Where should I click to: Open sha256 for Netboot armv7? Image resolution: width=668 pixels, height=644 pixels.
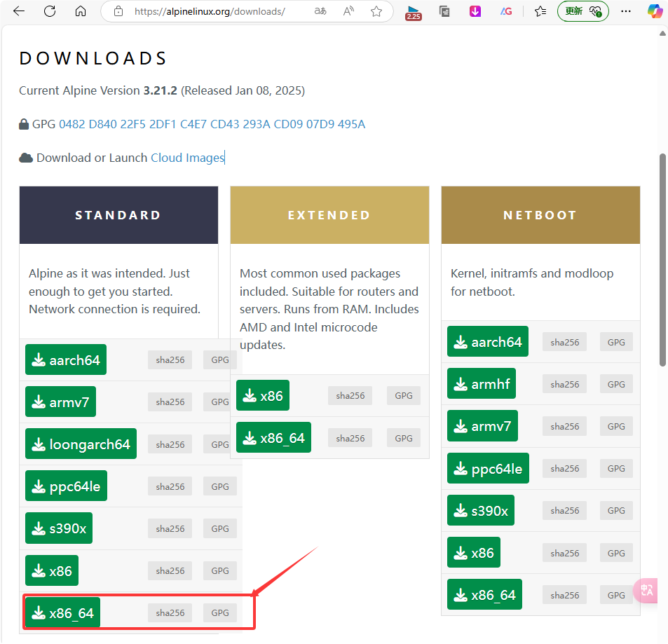pos(564,426)
